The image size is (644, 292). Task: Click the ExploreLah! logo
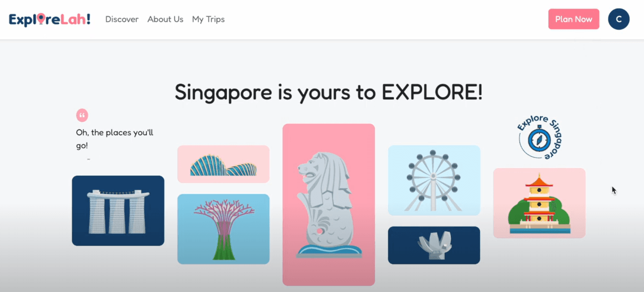coord(50,19)
